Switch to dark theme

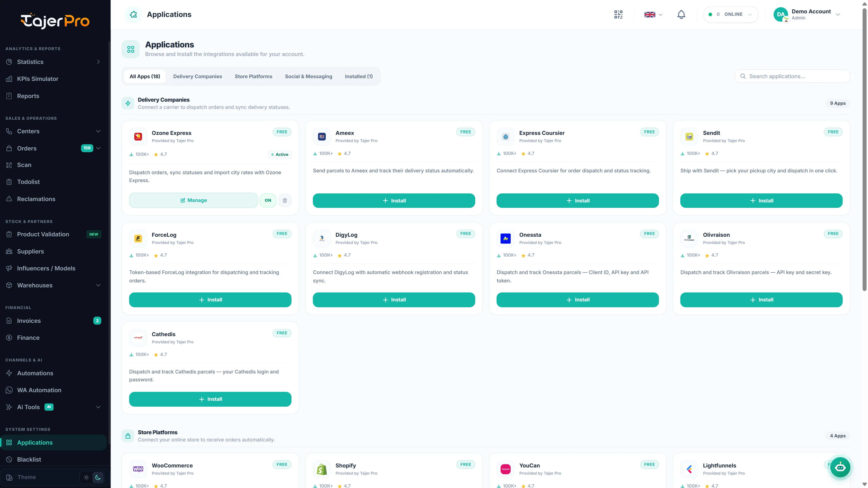point(98,477)
